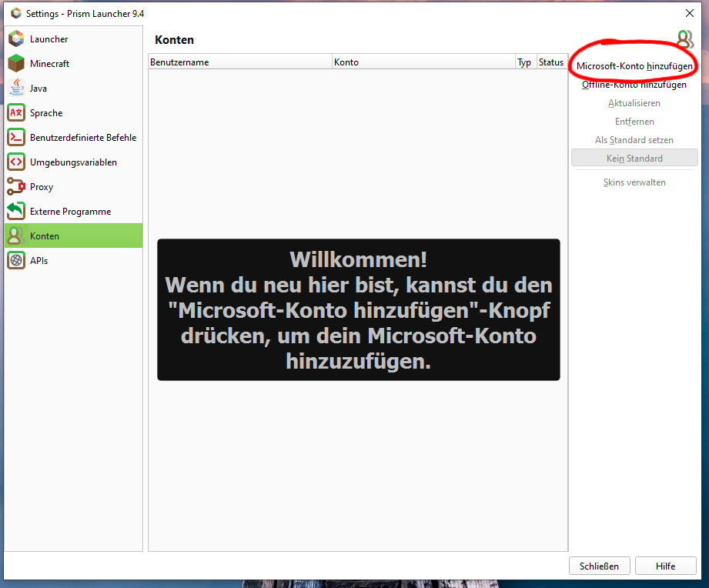The width and height of the screenshot is (709, 588).
Task: Select the highlighted Konten sidebar entry
Action: [x=44, y=236]
